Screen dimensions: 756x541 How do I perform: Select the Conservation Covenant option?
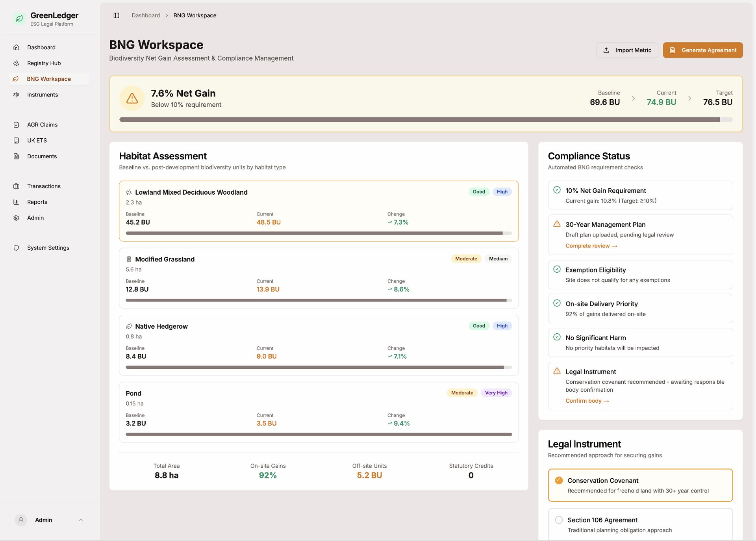click(x=640, y=485)
